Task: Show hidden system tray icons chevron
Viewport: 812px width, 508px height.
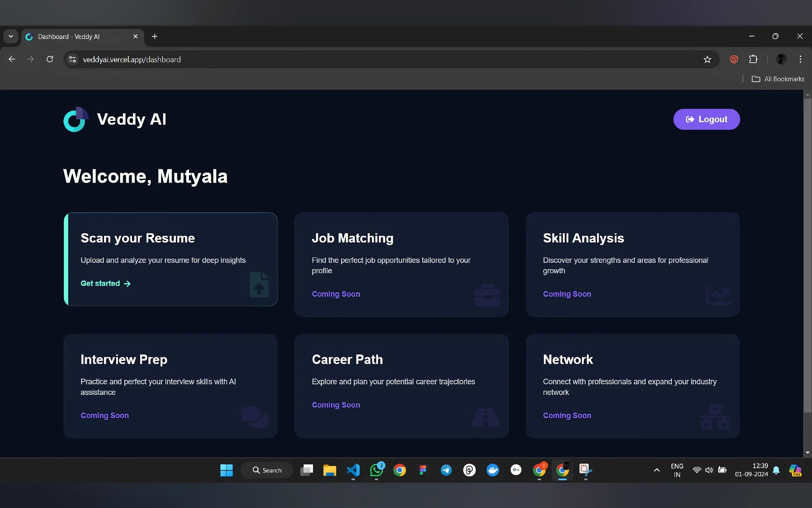Action: point(657,470)
